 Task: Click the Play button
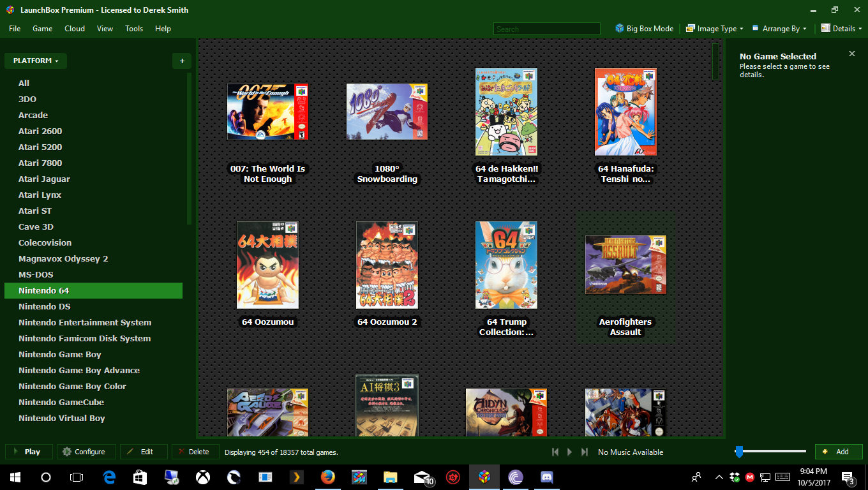(x=29, y=452)
